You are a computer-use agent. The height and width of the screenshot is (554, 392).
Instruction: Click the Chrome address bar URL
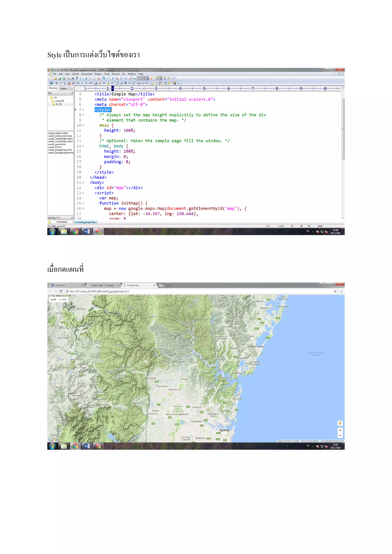tap(99, 292)
